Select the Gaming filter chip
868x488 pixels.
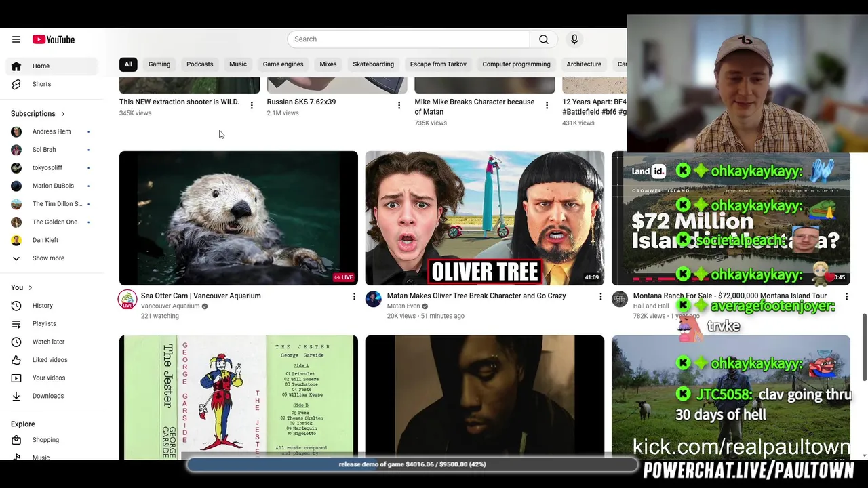pyautogui.click(x=159, y=64)
